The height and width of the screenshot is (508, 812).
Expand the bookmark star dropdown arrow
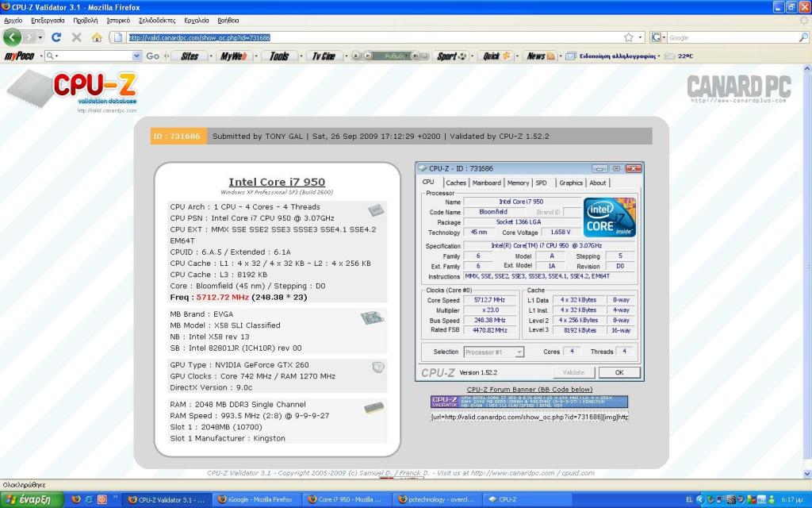coord(640,37)
